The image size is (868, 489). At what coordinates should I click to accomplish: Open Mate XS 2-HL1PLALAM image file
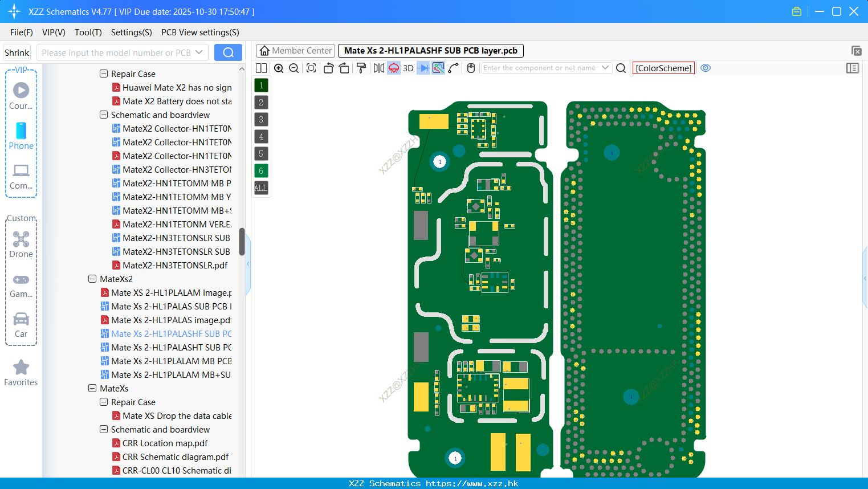[166, 292]
